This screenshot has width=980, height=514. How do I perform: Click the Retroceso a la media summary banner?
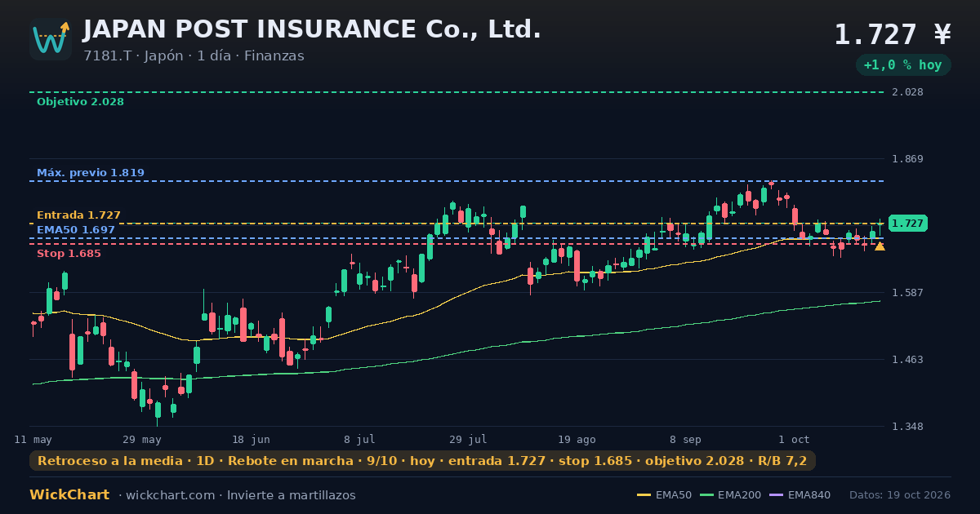coord(422,461)
